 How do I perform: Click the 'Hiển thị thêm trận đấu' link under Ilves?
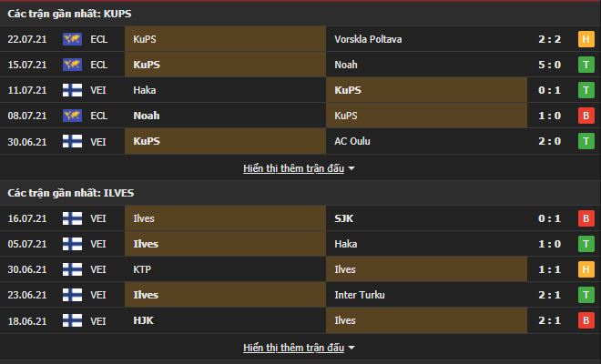(x=293, y=348)
